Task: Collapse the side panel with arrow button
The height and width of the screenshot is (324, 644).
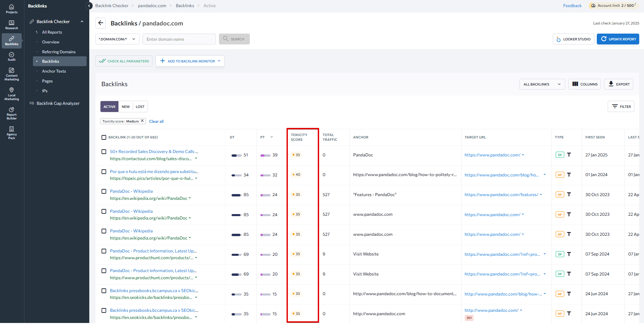Action: [89, 6]
